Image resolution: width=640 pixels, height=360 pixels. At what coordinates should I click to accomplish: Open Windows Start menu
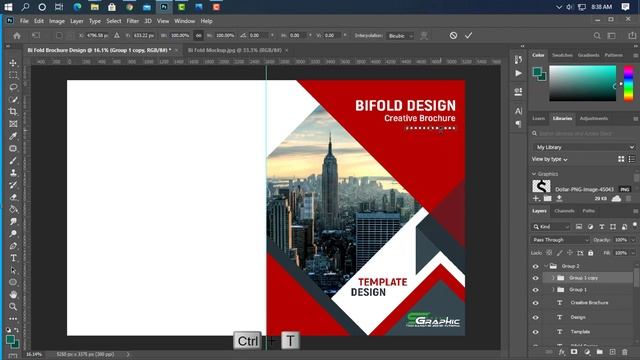8,7
